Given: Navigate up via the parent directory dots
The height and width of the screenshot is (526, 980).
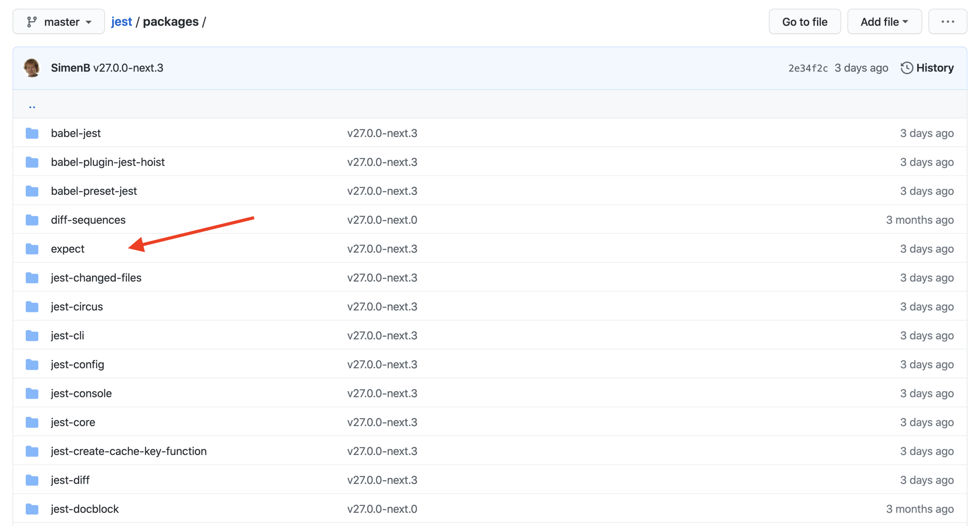Looking at the screenshot, I should [x=32, y=106].
